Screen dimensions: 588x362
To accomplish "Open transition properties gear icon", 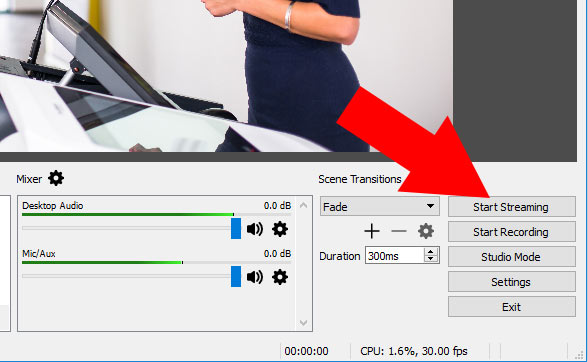I will tap(426, 231).
